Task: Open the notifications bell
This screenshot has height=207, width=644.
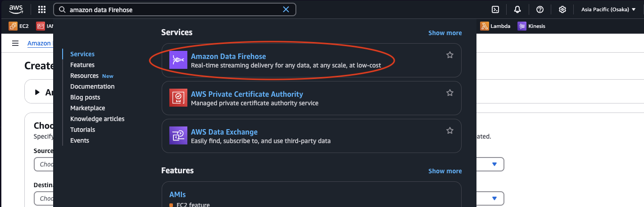Action: click(517, 9)
